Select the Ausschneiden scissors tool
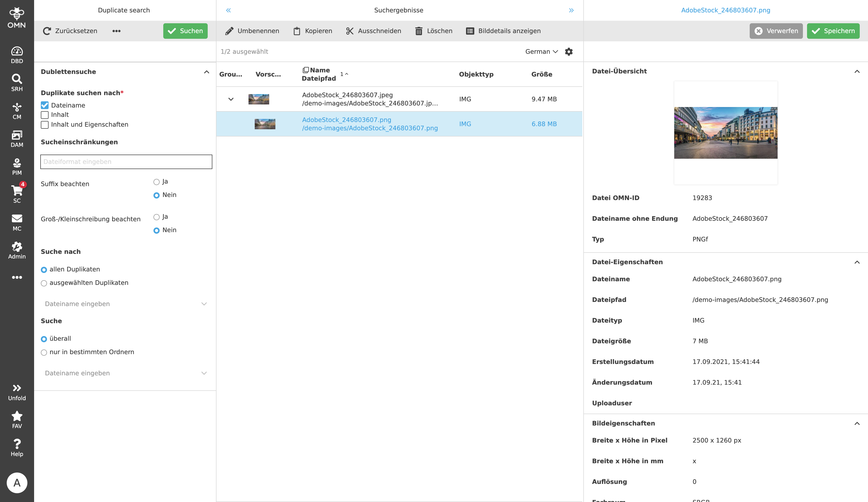Image resolution: width=868 pixels, height=502 pixels. click(x=373, y=31)
